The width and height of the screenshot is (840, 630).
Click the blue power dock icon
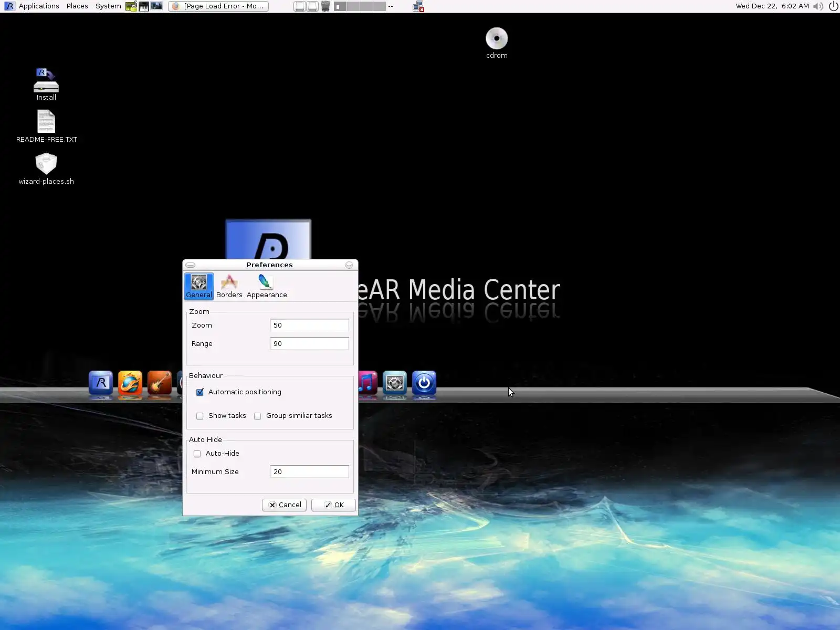click(424, 383)
